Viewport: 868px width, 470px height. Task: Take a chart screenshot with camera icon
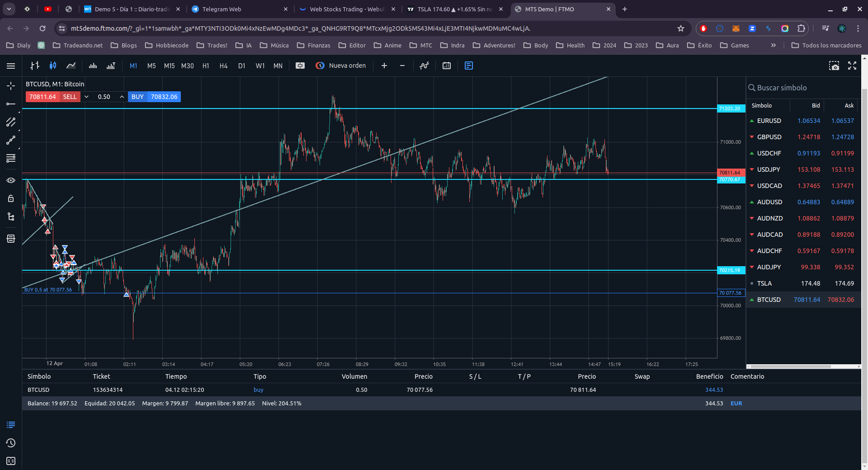tap(834, 66)
